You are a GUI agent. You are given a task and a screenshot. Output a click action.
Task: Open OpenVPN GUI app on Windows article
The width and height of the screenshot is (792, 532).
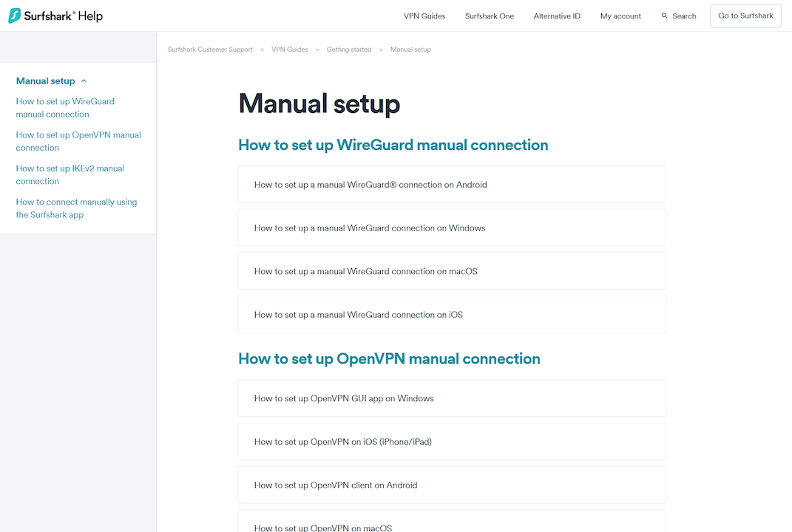coord(344,398)
